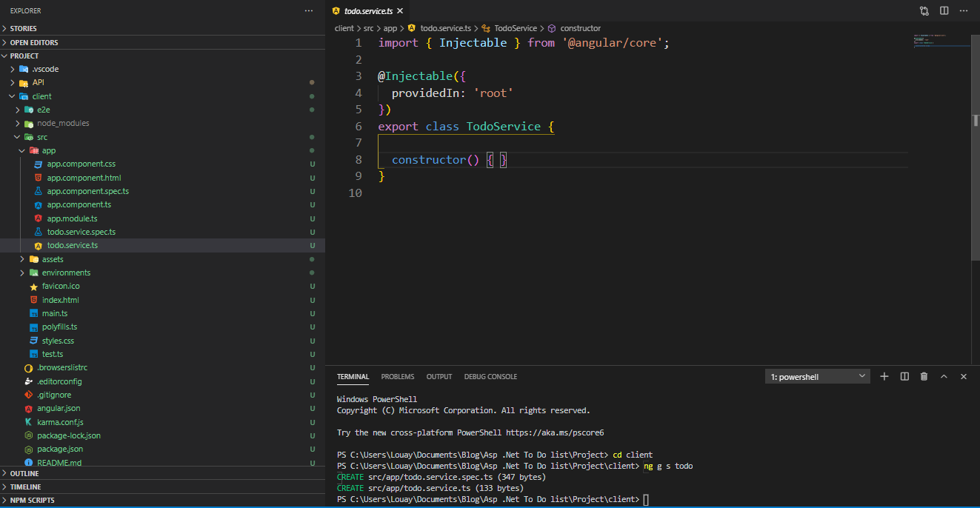Switch to the DEBUG CONSOLE tab
Viewport: 980px width, 508px height.
(x=490, y=376)
